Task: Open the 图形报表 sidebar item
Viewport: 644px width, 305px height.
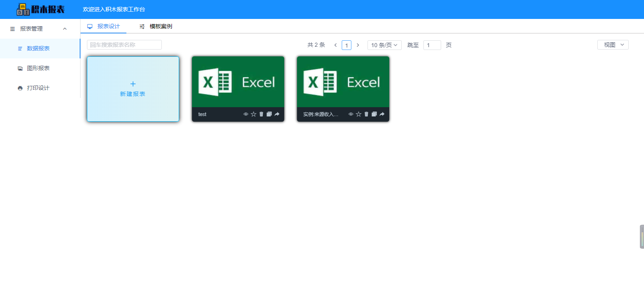Action: point(40,68)
